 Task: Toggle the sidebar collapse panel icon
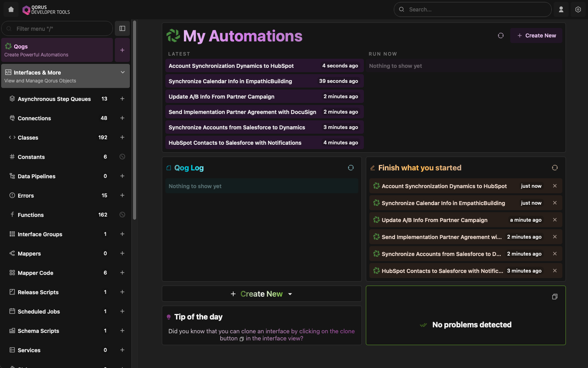point(122,28)
